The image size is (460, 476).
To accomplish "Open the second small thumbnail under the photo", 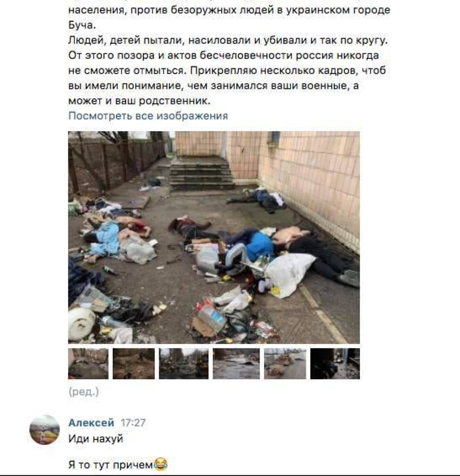I will pyautogui.click(x=134, y=364).
